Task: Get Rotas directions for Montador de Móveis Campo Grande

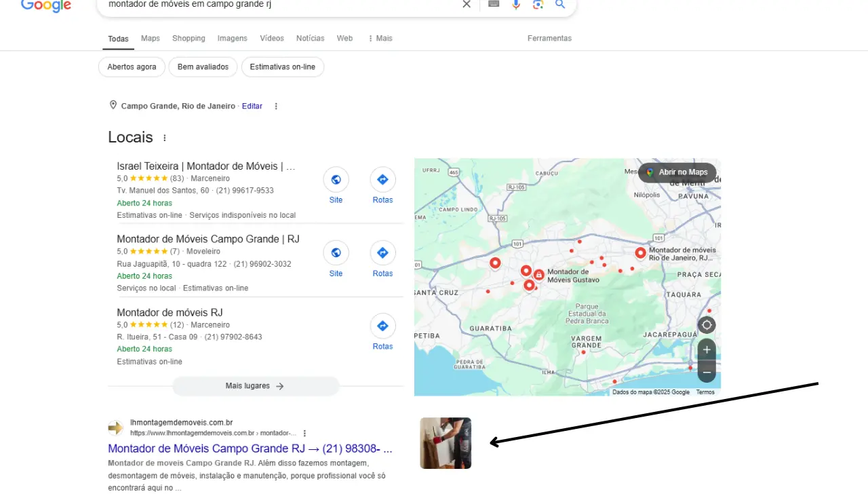Action: [x=382, y=253]
